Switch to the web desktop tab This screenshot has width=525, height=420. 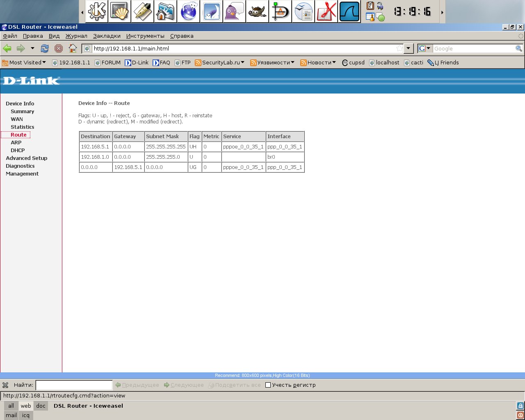point(26,406)
